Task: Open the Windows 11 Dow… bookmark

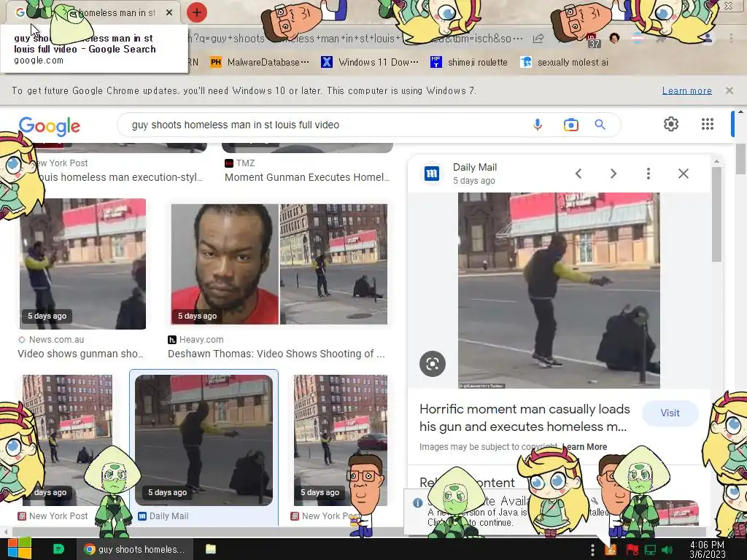Action: click(370, 62)
